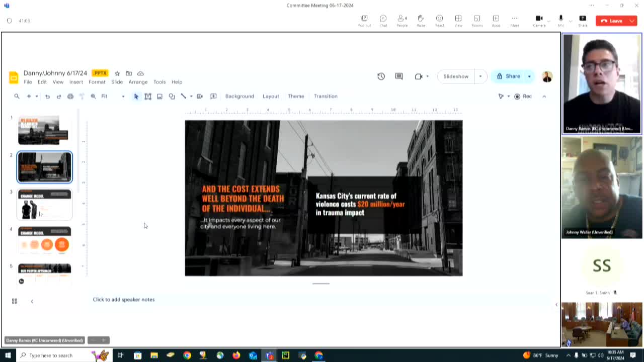Star the Danny/Johnny presentation
644x362 pixels.
[x=117, y=73]
